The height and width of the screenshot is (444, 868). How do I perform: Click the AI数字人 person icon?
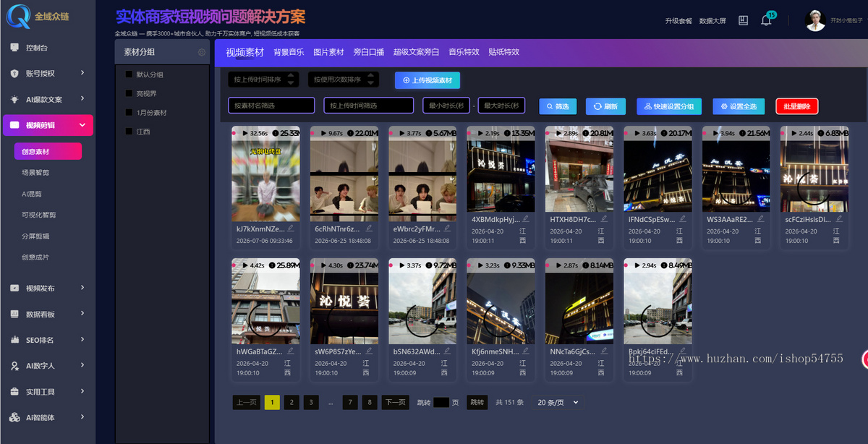[x=14, y=366]
